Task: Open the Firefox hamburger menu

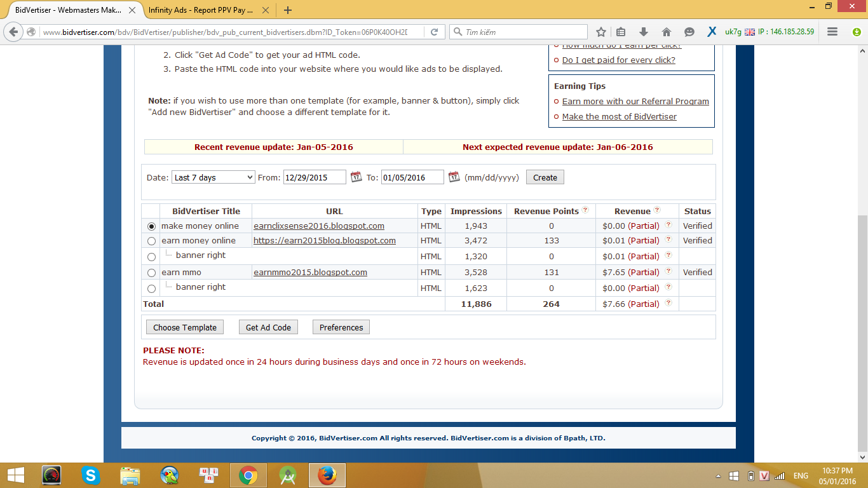Action: (832, 32)
